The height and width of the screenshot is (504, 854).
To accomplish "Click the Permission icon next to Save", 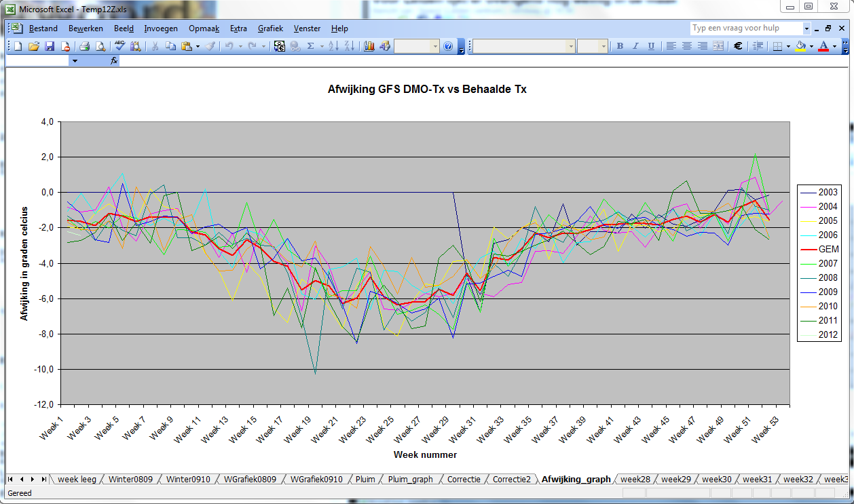I will click(x=65, y=46).
